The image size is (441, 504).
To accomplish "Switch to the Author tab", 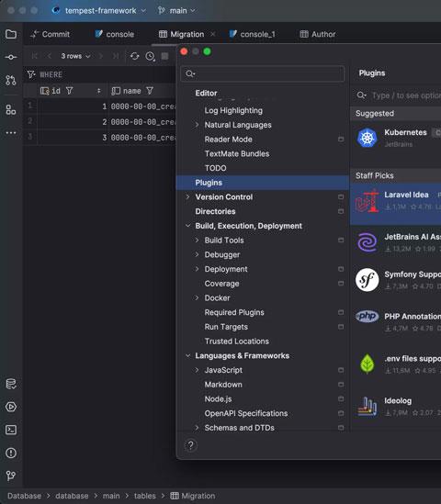I will [318, 34].
